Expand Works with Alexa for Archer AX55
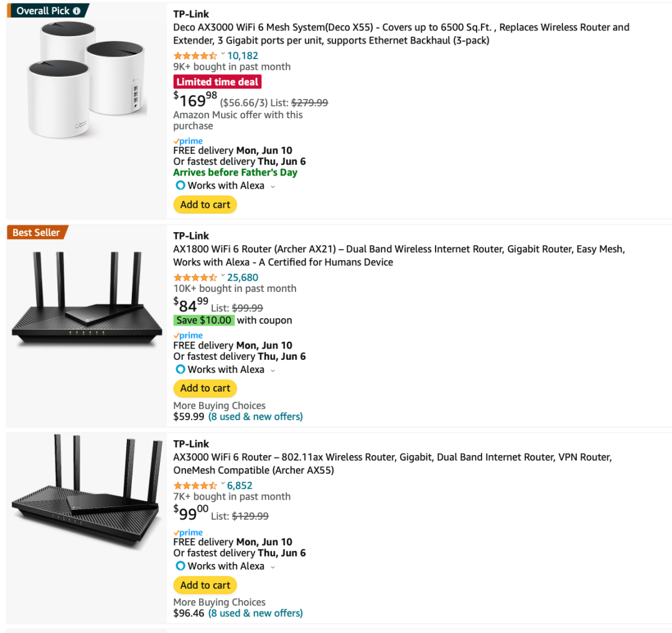 click(x=273, y=567)
